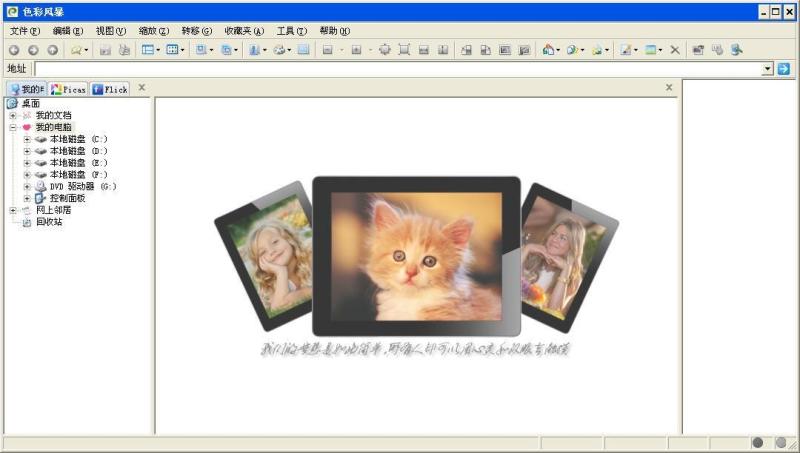
Task: Open the address bar dropdown arrow
Action: click(768, 68)
